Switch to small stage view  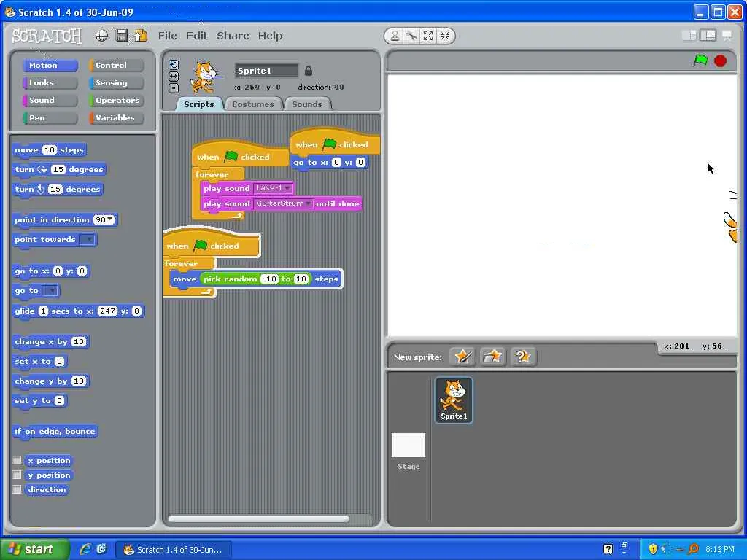click(689, 35)
